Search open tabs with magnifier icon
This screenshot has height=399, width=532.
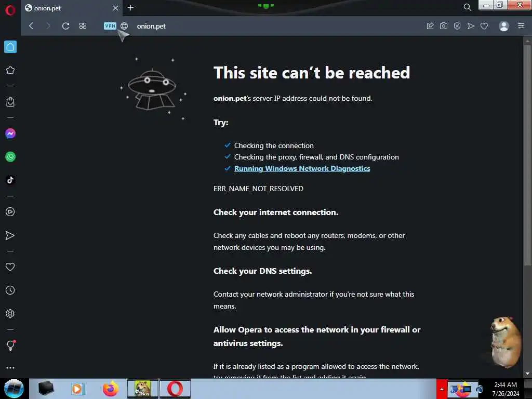click(x=467, y=7)
